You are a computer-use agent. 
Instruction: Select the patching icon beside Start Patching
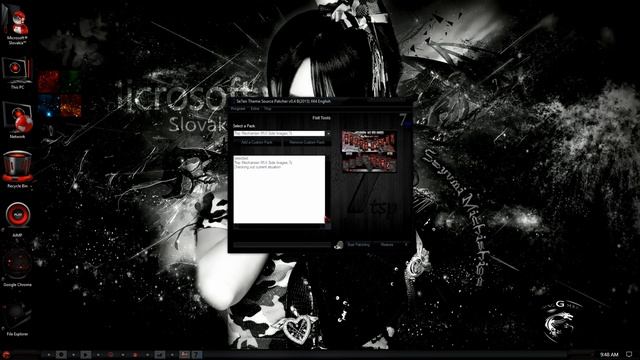[x=338, y=244]
